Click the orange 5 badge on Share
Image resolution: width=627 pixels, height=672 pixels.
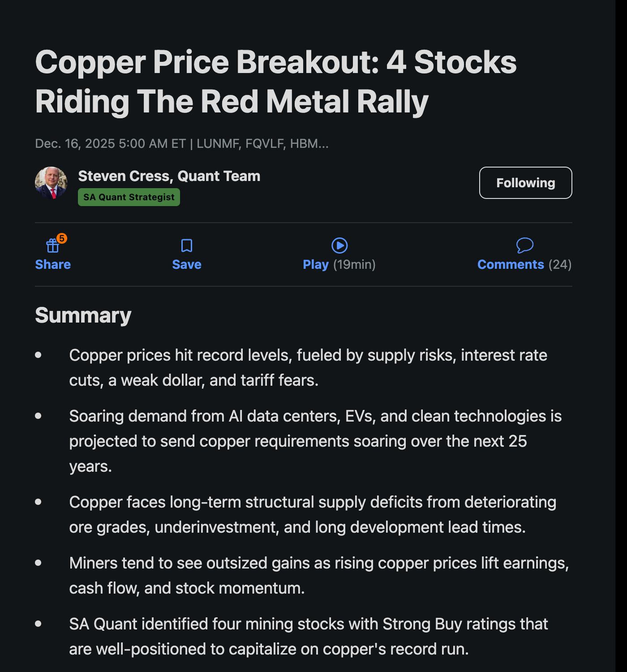[63, 239]
